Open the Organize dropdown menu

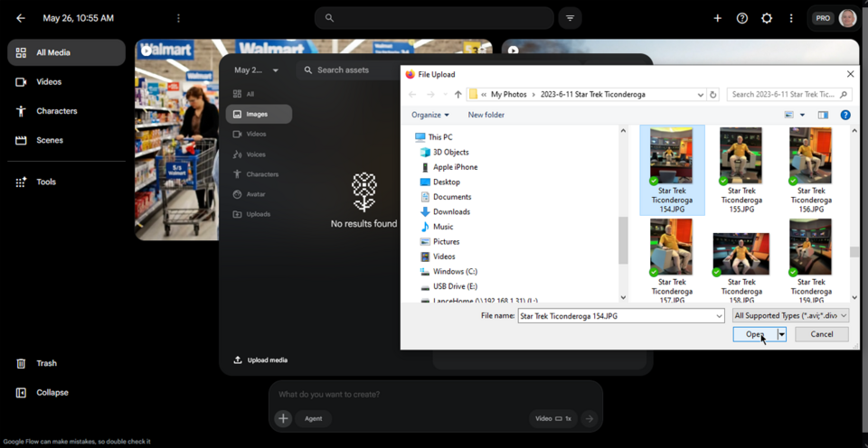(x=430, y=115)
